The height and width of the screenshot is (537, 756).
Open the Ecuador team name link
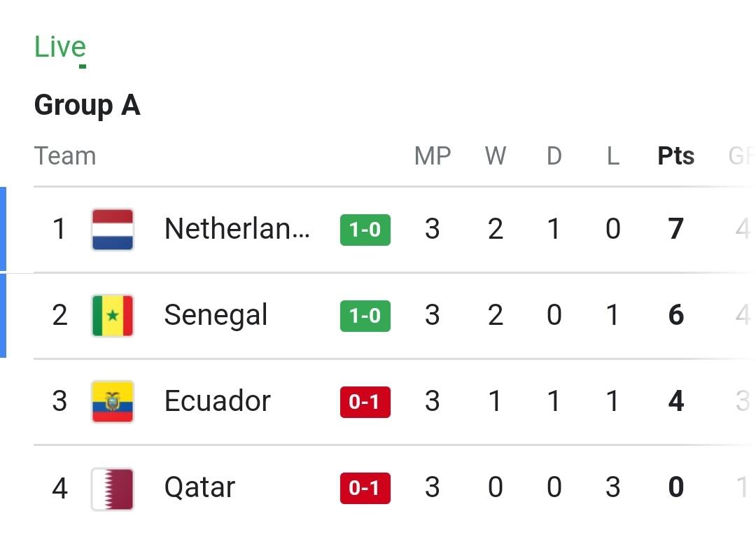coord(217,401)
